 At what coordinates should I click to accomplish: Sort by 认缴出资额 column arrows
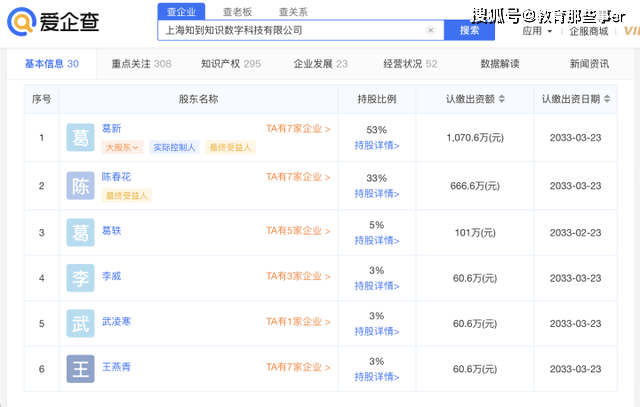[501, 99]
